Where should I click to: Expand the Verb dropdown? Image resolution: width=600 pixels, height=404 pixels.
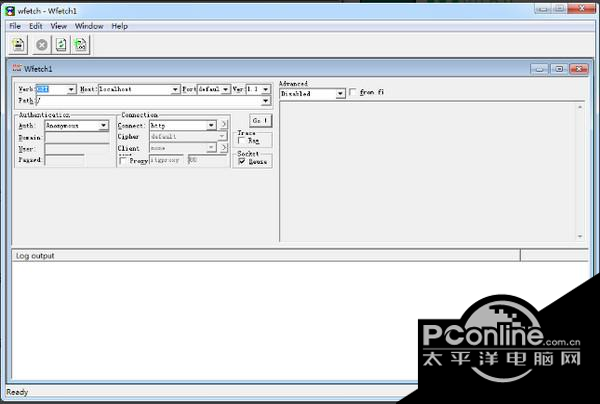(71, 89)
